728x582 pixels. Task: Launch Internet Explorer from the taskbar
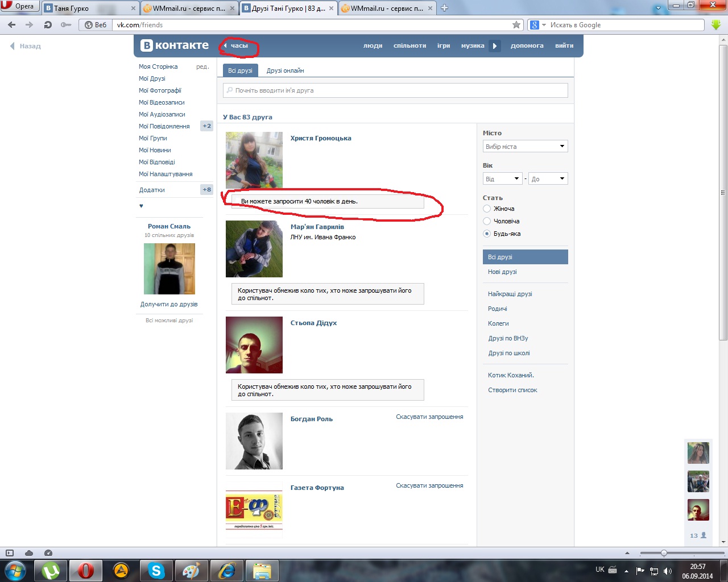226,570
